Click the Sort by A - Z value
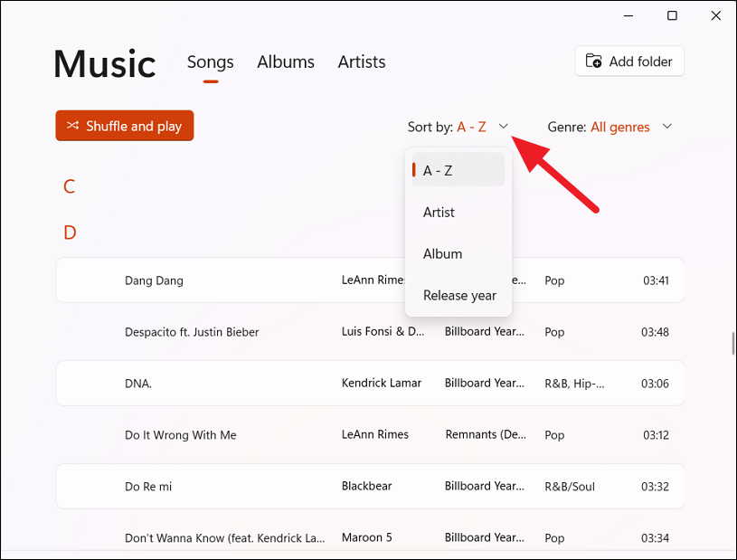Image resolution: width=737 pixels, height=560 pixels. (x=471, y=127)
